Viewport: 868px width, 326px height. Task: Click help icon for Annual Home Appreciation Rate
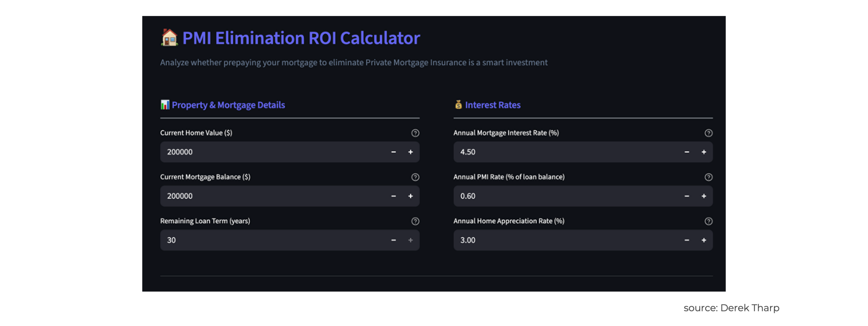pyautogui.click(x=708, y=221)
